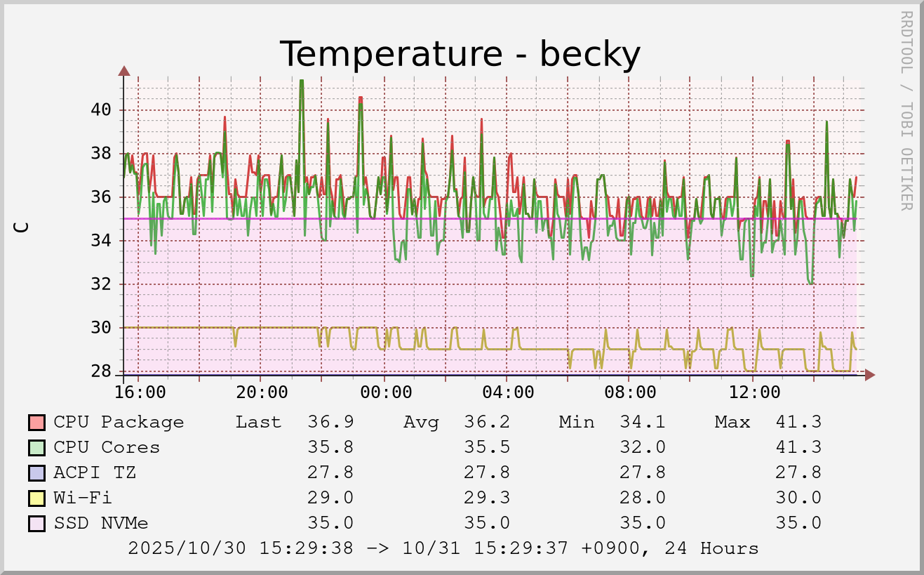Click the 'CPU Package' legend text
The width and height of the screenshot is (924, 575).
pos(119,423)
